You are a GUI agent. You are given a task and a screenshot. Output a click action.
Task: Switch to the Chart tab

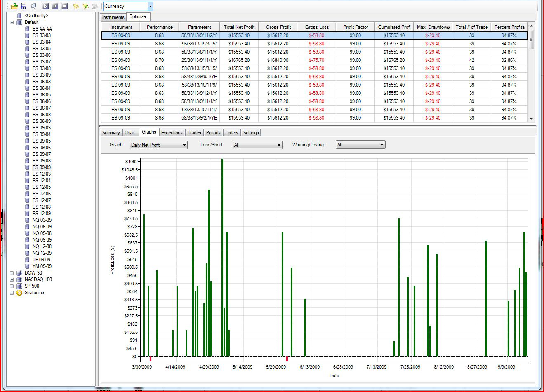click(130, 133)
